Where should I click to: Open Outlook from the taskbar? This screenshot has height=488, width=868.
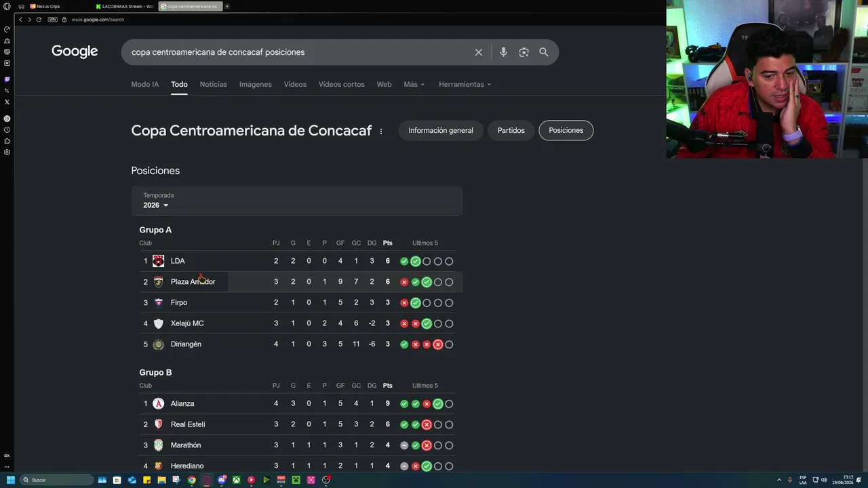point(132,480)
